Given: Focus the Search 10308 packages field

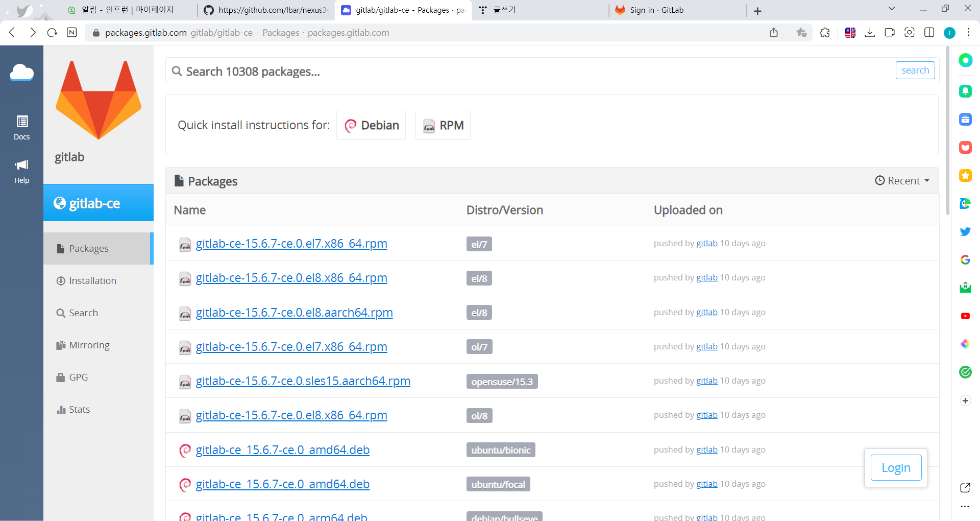Looking at the screenshot, I should click(x=531, y=71).
